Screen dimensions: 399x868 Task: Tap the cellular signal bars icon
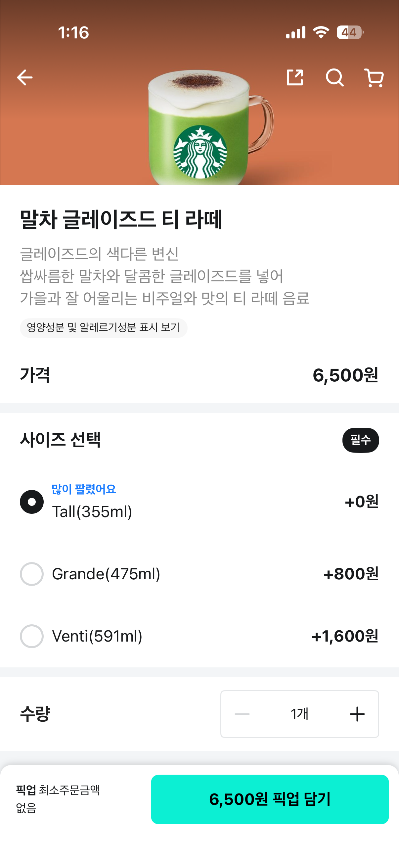point(296,32)
